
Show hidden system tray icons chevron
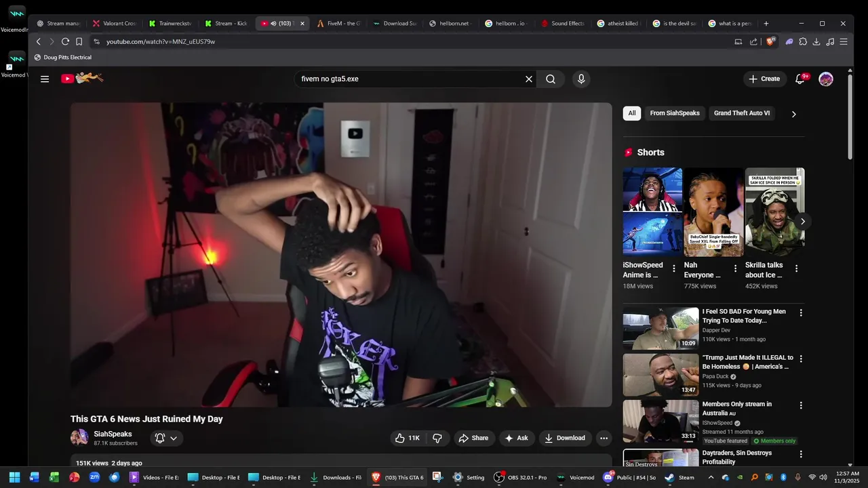pos(711,477)
